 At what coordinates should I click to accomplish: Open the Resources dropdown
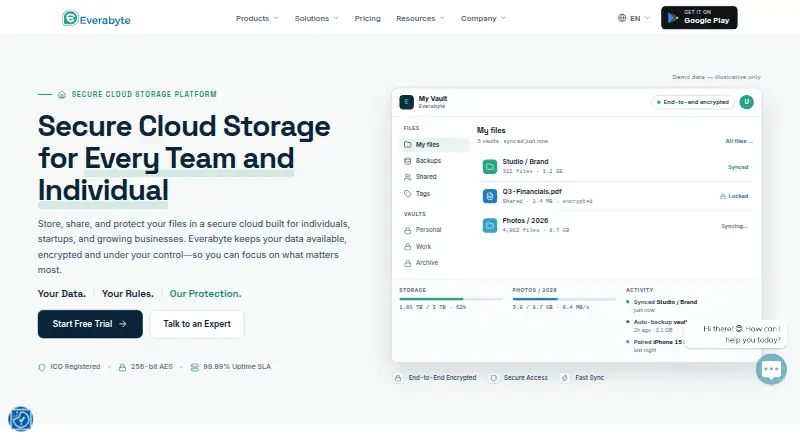(x=420, y=18)
